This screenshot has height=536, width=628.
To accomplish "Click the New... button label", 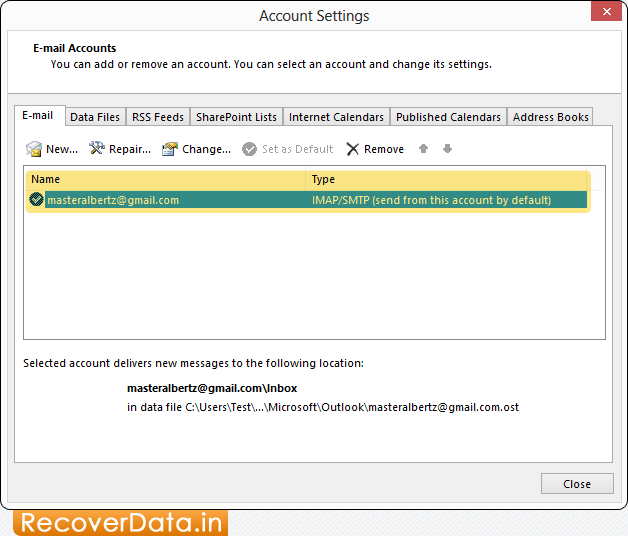I will [x=62, y=149].
